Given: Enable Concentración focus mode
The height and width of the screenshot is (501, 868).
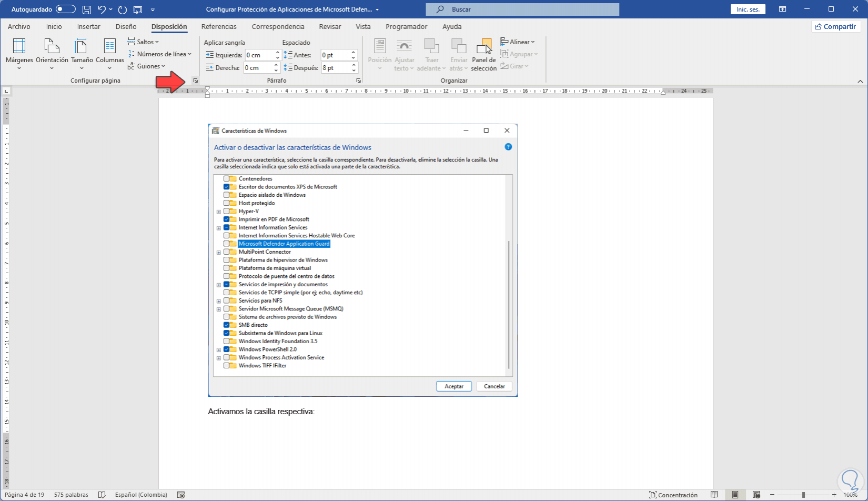Looking at the screenshot, I should pos(673,495).
